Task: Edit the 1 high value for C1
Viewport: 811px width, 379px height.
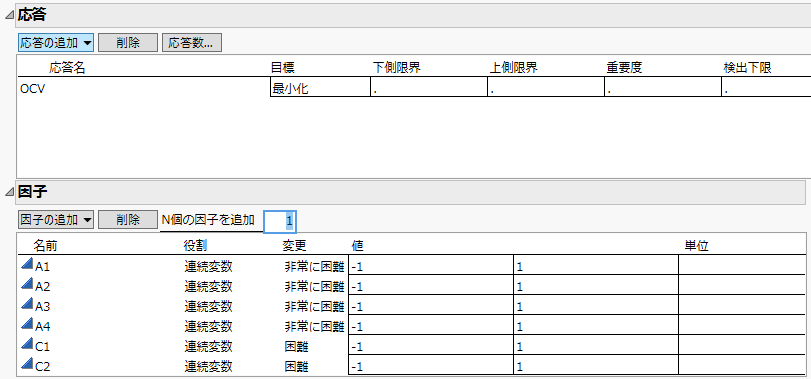Action: click(596, 345)
